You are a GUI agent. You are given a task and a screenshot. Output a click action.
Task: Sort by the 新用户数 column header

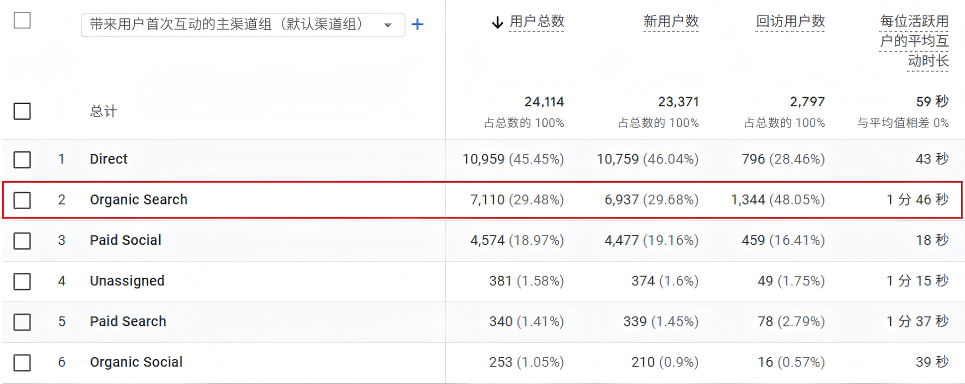(671, 22)
